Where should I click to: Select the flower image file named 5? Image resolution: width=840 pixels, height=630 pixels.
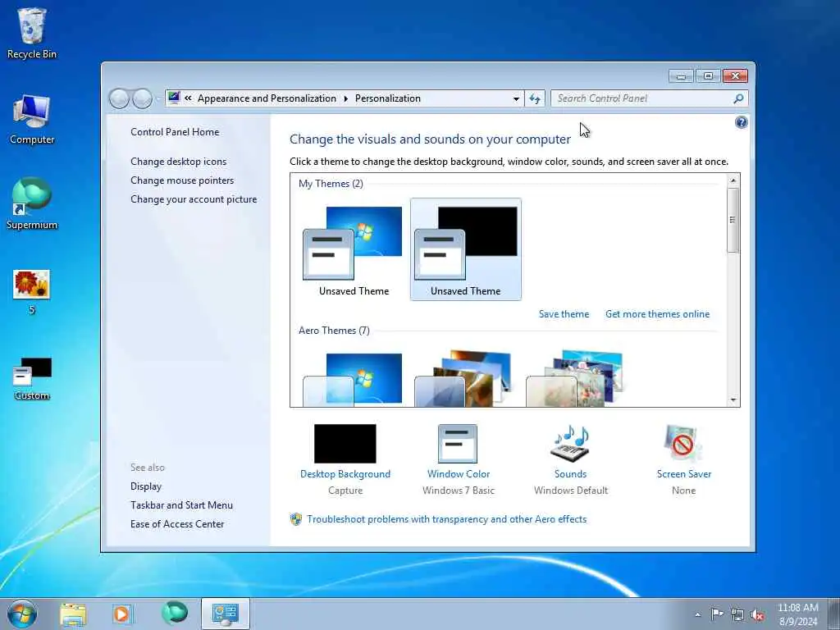32,292
